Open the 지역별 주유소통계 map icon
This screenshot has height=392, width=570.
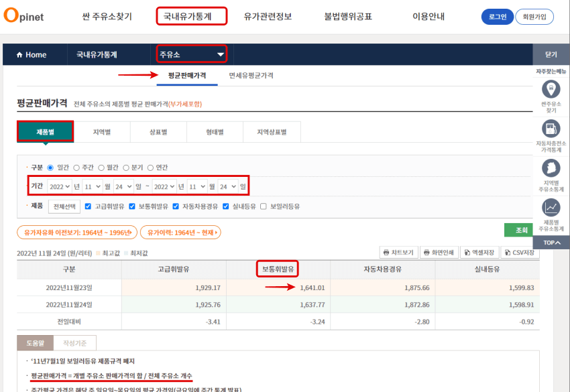551,168
